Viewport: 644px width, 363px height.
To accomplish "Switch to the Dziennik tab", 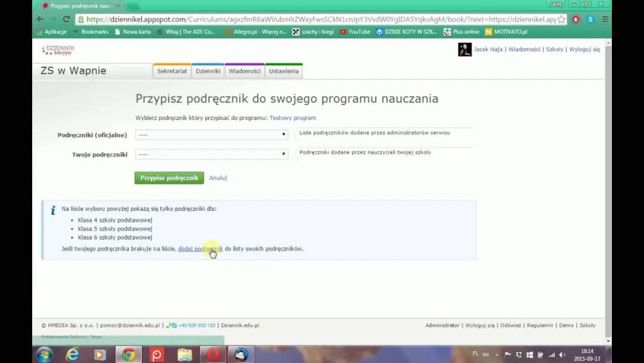I will [208, 70].
